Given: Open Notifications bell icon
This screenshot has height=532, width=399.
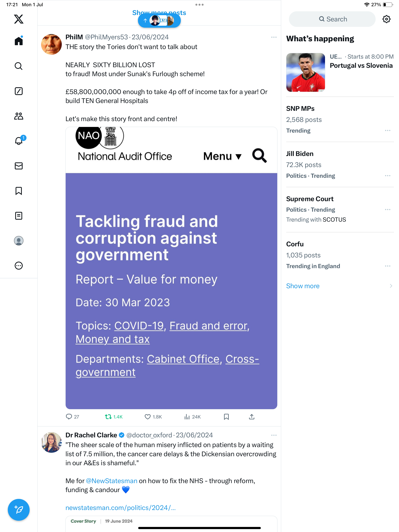Looking at the screenshot, I should (x=19, y=141).
